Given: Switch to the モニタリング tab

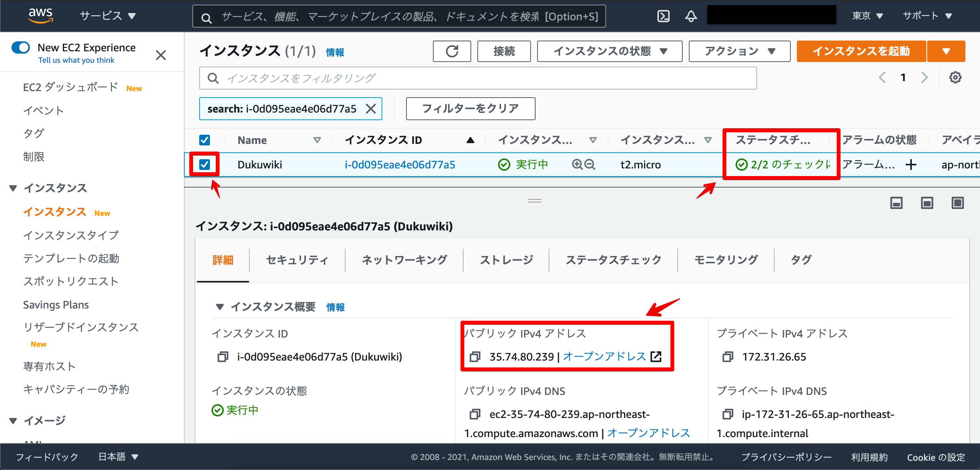Looking at the screenshot, I should pos(726,260).
